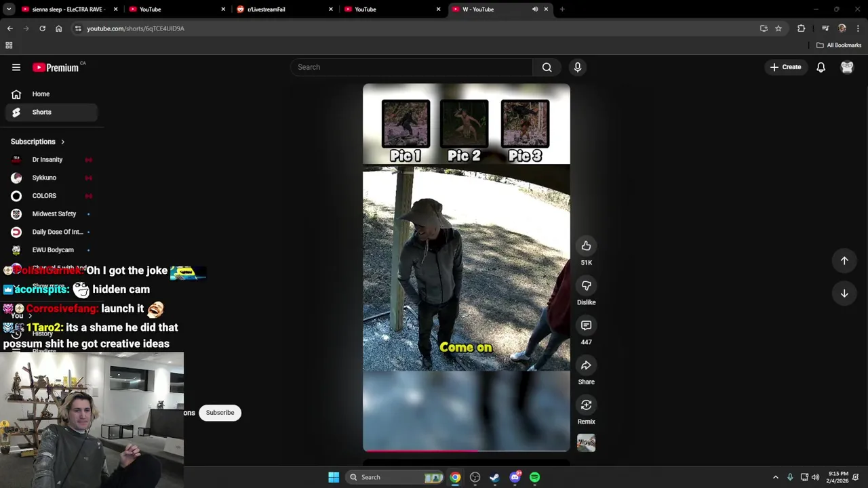868x488 pixels.
Task: Open the YouTube guide hamburger menu
Action: point(16,67)
